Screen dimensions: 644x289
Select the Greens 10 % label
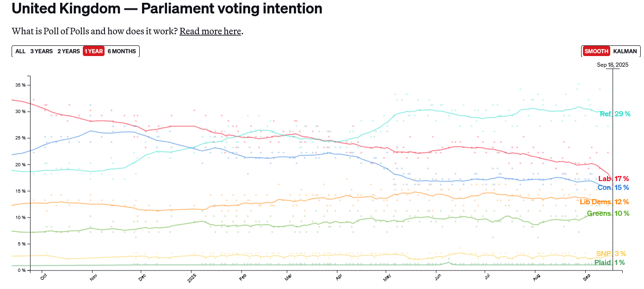(x=608, y=214)
